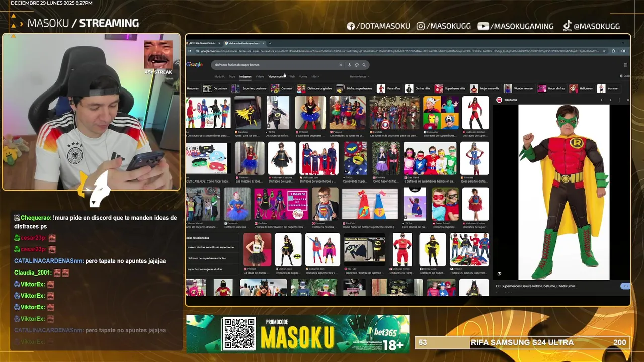The height and width of the screenshot is (362, 644).
Task: Open the superhero capes A and F thumbnail
Action: (370, 204)
